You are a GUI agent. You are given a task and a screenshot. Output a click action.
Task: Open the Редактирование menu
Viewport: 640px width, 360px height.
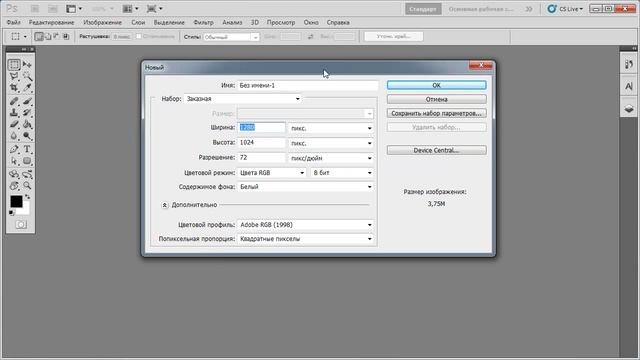pos(51,22)
